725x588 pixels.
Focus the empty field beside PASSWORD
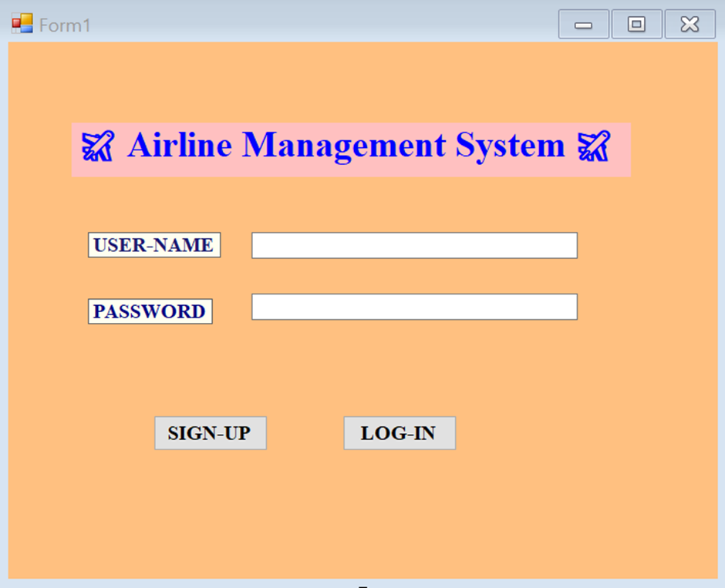414,306
